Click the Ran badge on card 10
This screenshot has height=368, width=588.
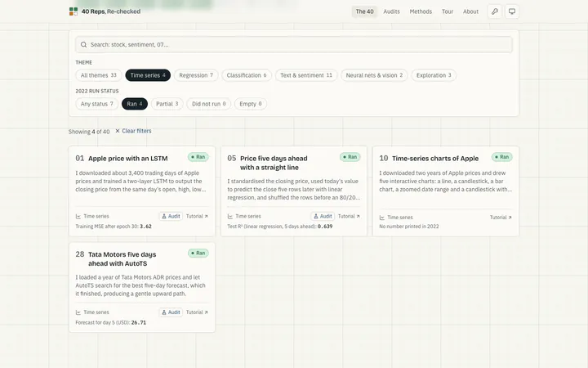pos(501,157)
